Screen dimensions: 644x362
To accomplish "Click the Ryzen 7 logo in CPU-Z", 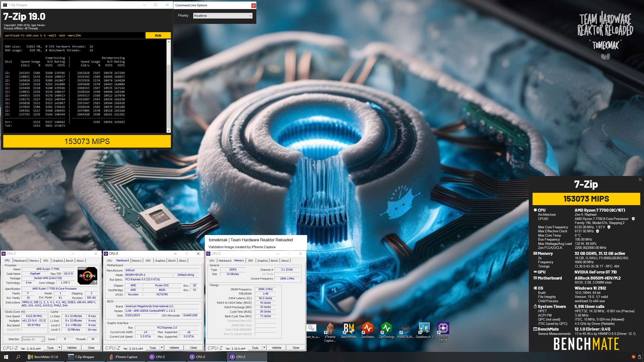I will coord(87,276).
